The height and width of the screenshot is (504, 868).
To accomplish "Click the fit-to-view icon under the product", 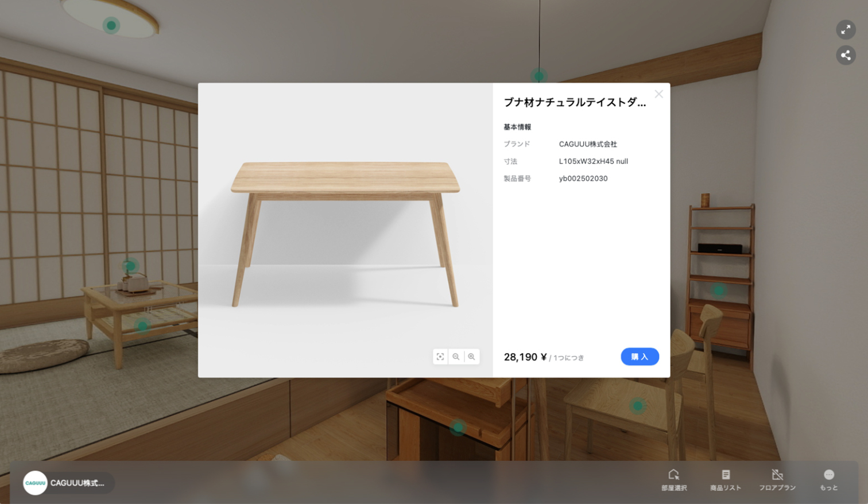I will (x=440, y=357).
